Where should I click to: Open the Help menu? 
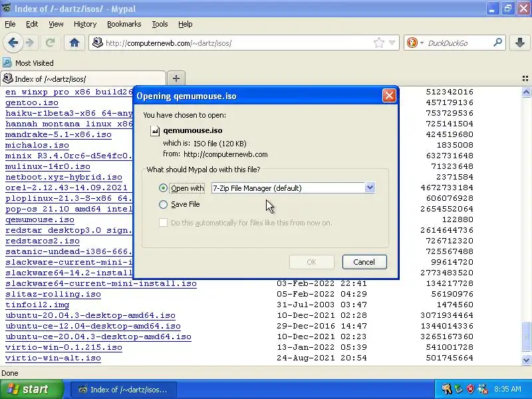point(186,24)
